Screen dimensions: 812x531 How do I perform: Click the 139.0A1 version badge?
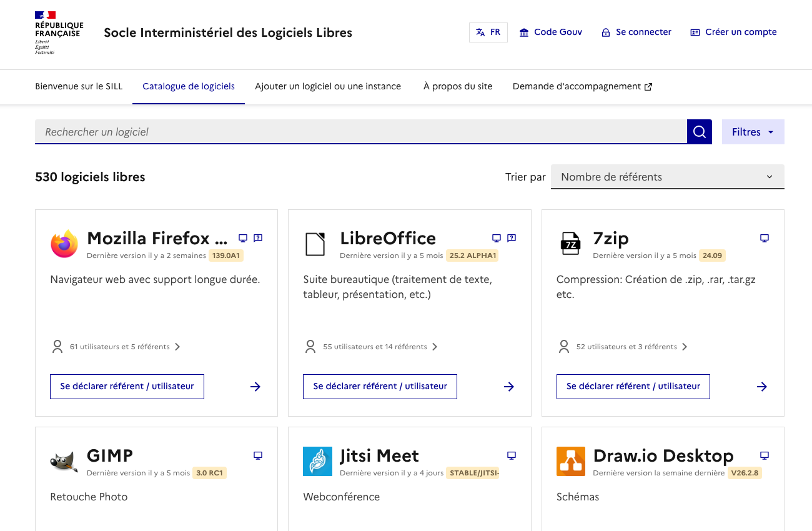227,256
